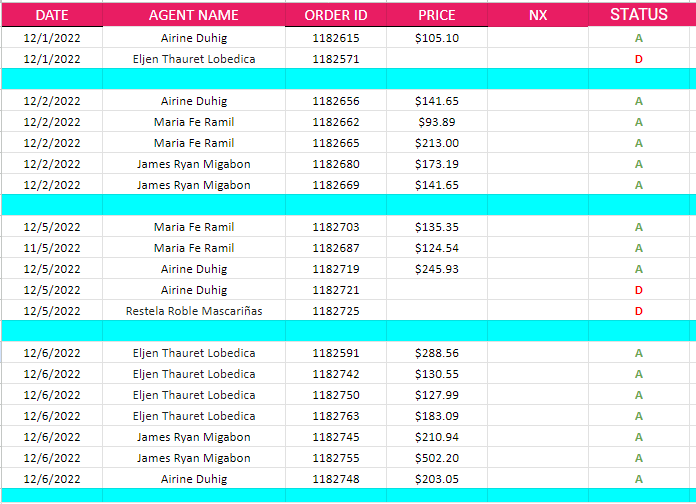Click the red D status for order 1182571
This screenshot has height=504, width=696.
pos(639,59)
